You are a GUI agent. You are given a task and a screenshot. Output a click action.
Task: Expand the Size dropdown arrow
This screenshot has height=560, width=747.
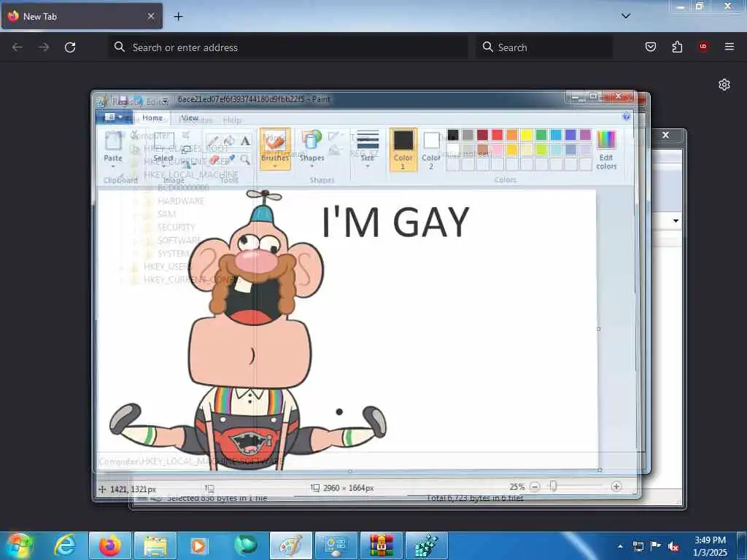[368, 166]
